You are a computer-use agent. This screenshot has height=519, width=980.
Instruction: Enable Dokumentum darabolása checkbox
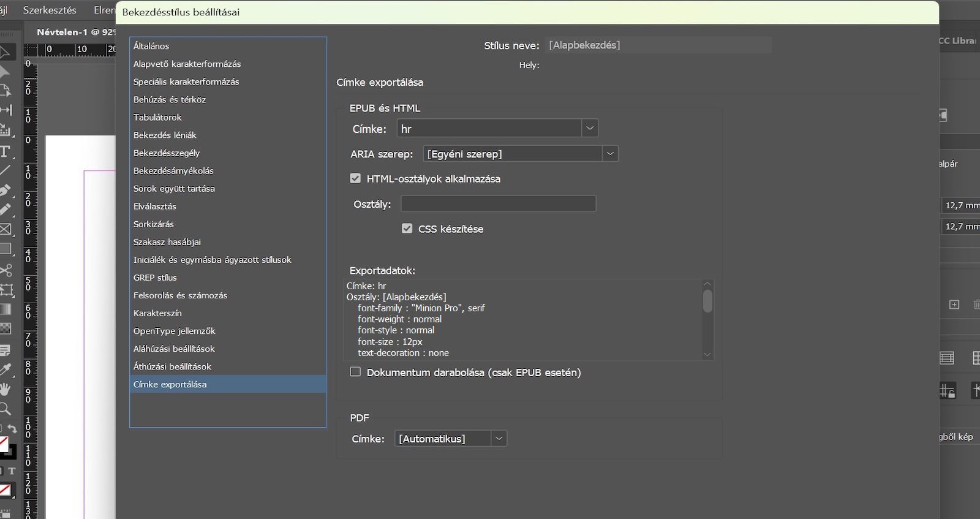coord(355,372)
